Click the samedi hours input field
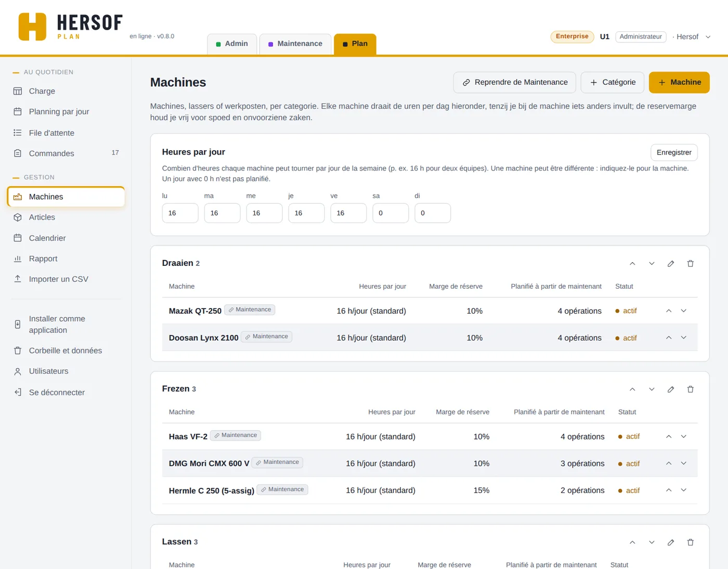Image resolution: width=728 pixels, height=569 pixels. tap(391, 213)
